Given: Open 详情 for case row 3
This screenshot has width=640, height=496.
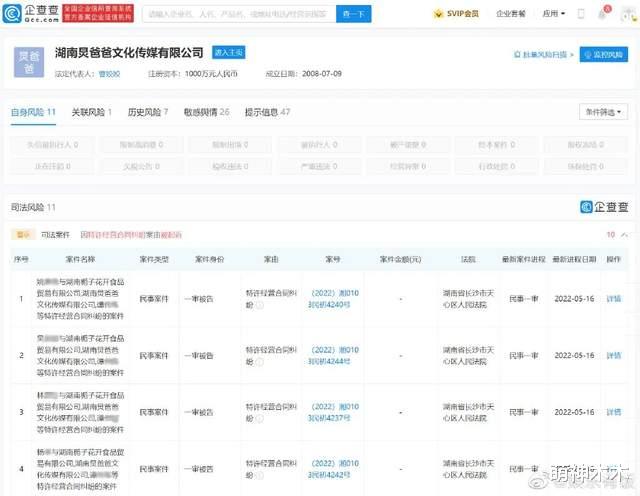Looking at the screenshot, I should 613,412.
